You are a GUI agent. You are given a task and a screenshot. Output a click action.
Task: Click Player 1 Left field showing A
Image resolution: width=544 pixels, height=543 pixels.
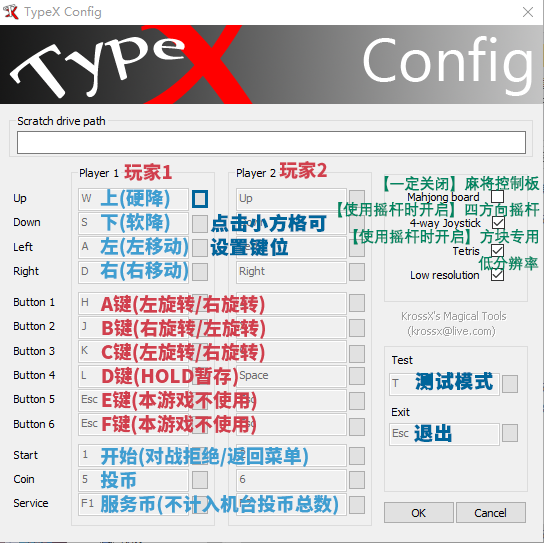[x=133, y=247]
